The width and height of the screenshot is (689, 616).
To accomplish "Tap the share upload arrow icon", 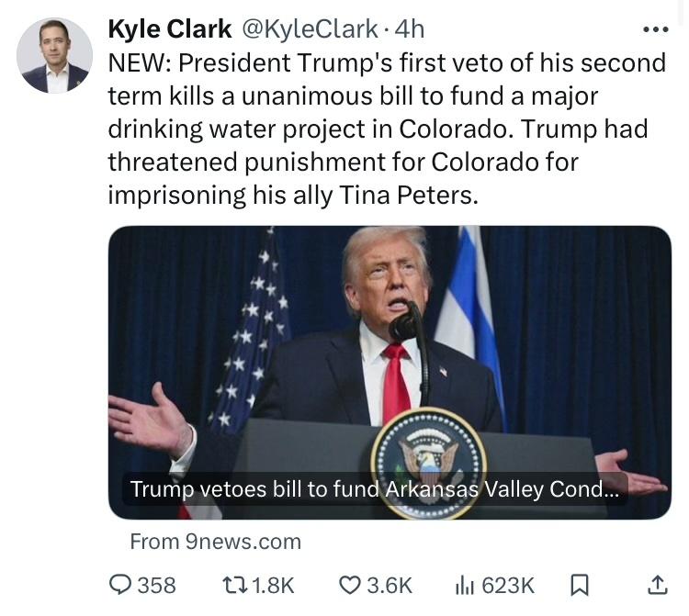I will [x=657, y=585].
